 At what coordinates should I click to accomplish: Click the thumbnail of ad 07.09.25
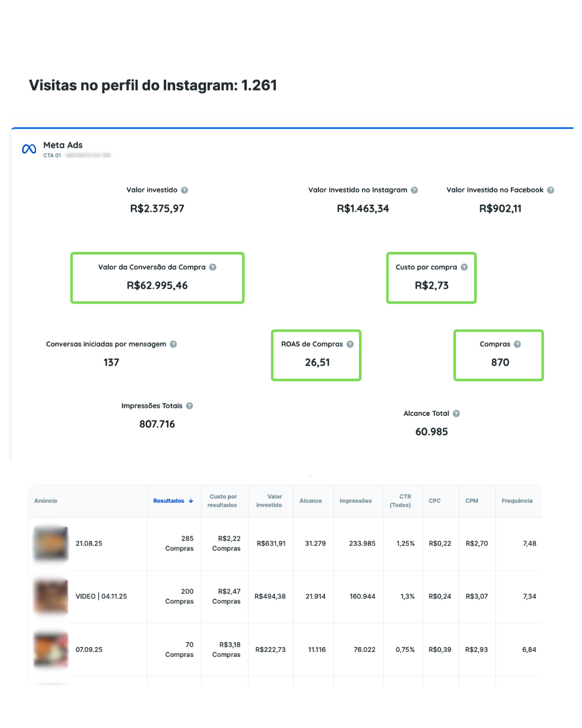tap(51, 649)
